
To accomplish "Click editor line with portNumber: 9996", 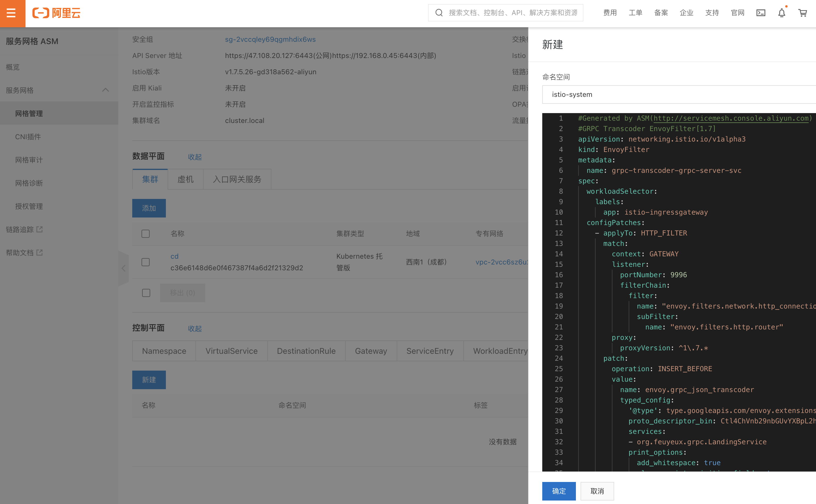I will [653, 275].
